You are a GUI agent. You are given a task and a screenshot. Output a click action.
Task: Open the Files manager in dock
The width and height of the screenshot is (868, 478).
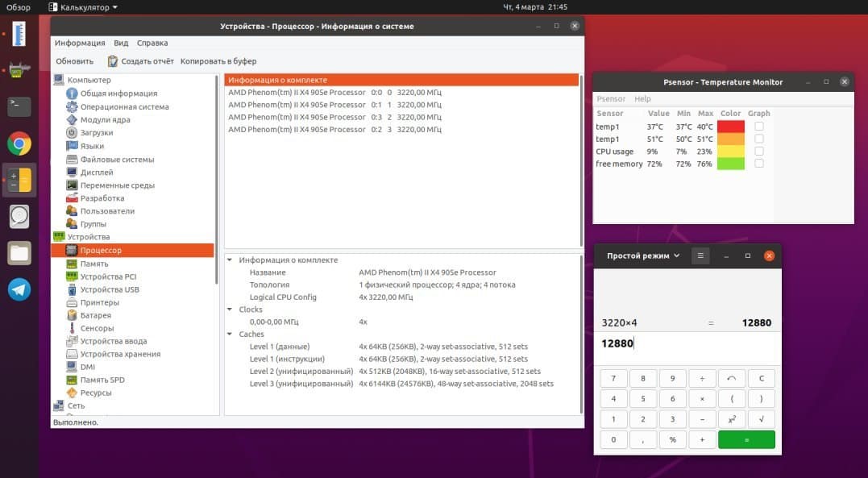(19, 253)
